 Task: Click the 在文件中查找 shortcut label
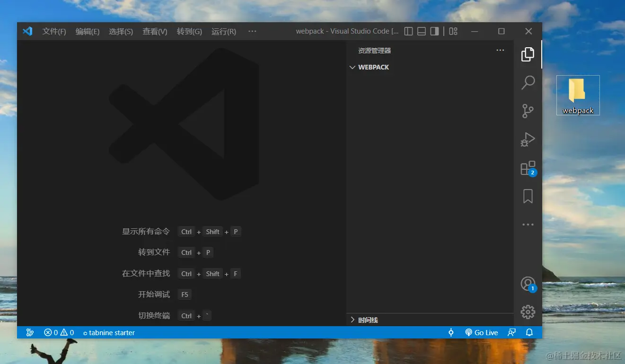pos(146,273)
